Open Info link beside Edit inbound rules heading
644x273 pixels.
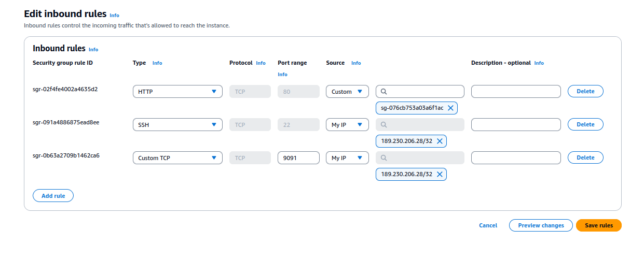click(114, 16)
